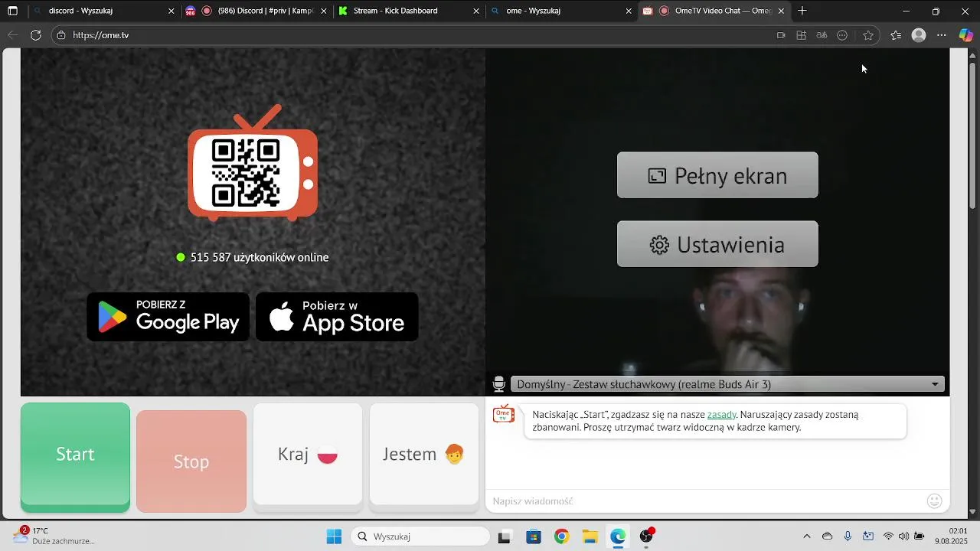This screenshot has height=551, width=980.
Task: Open the zasady rules link
Action: click(721, 415)
